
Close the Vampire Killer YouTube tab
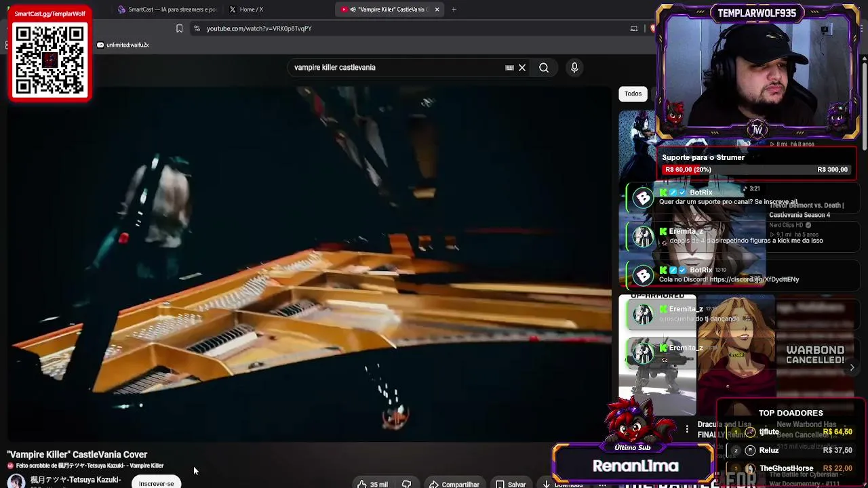tap(437, 9)
